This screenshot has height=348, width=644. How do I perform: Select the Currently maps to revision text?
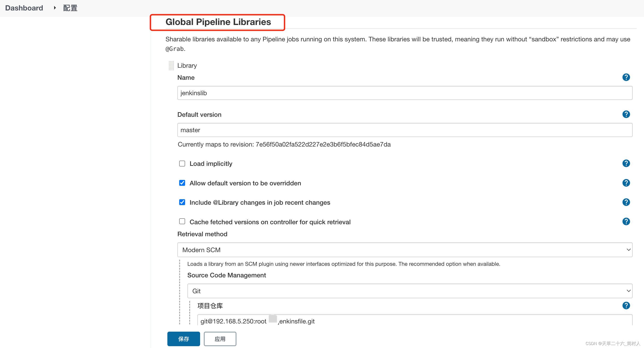point(284,144)
